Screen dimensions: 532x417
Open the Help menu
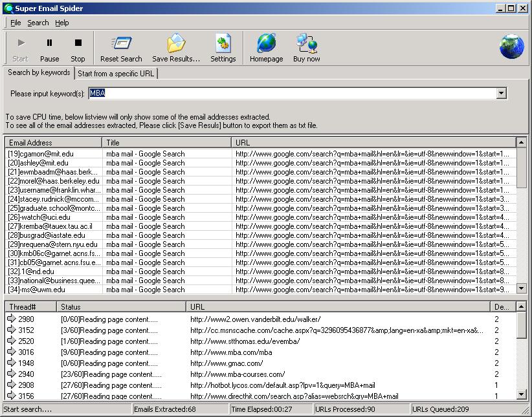(61, 23)
